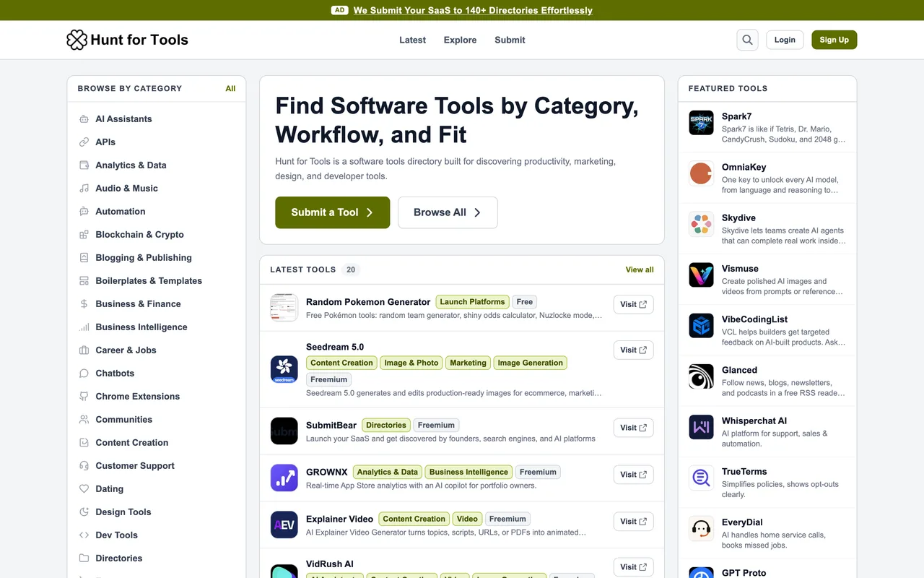Show All categories in sidebar
924x578 pixels.
[x=230, y=88]
